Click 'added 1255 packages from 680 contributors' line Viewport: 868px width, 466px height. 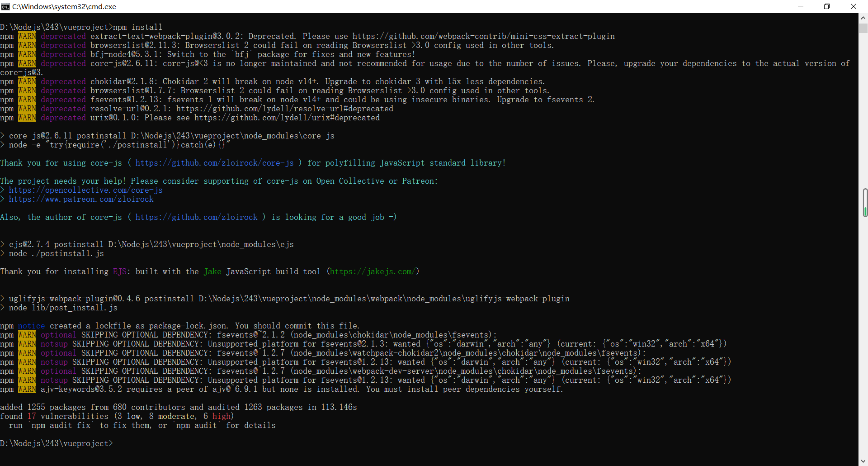point(179,407)
